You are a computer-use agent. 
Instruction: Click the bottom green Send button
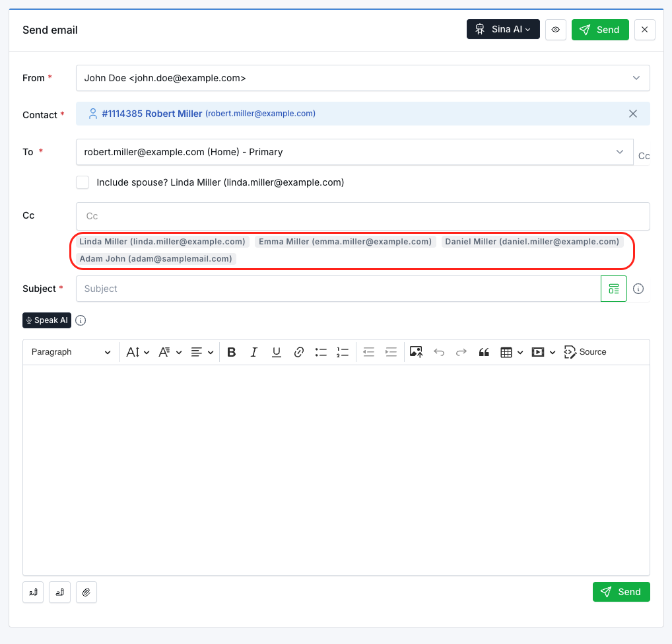point(621,592)
